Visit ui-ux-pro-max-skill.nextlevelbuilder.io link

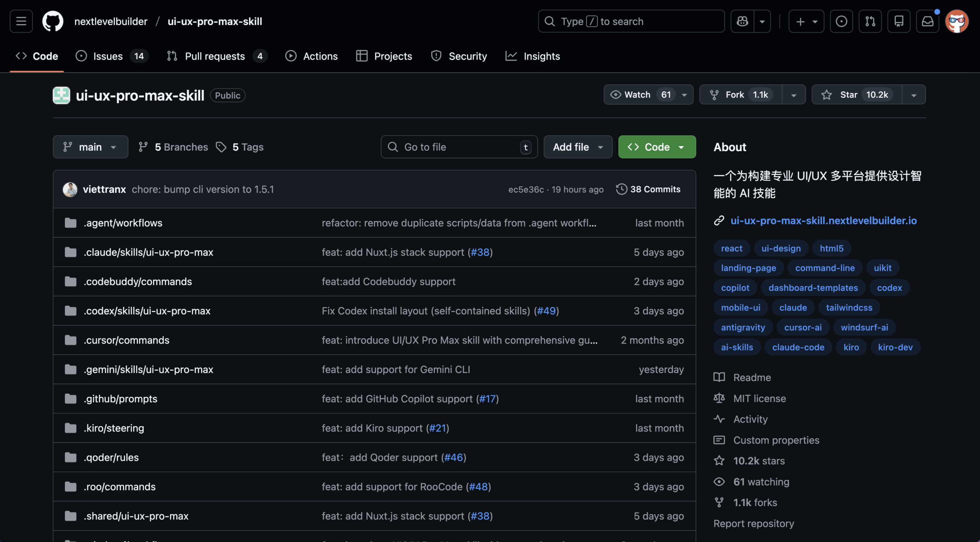tap(823, 220)
